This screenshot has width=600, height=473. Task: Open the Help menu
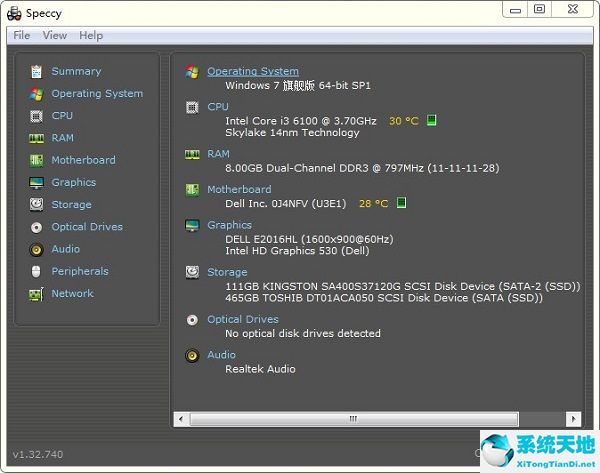tap(91, 35)
